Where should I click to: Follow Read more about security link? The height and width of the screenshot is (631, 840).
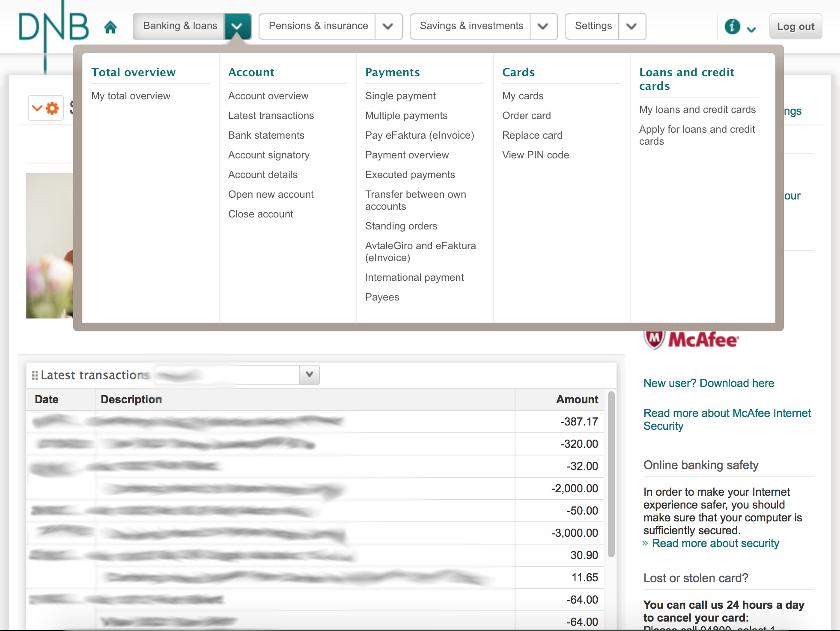coord(715,543)
